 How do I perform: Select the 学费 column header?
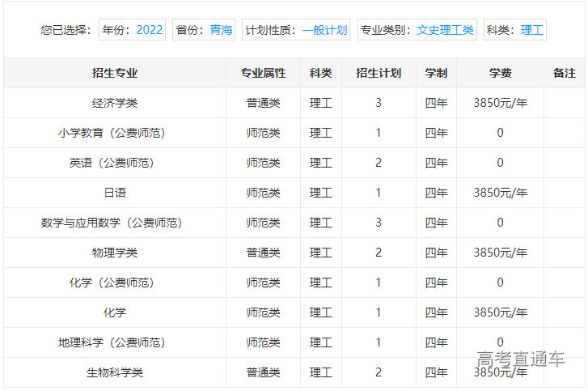coord(500,73)
